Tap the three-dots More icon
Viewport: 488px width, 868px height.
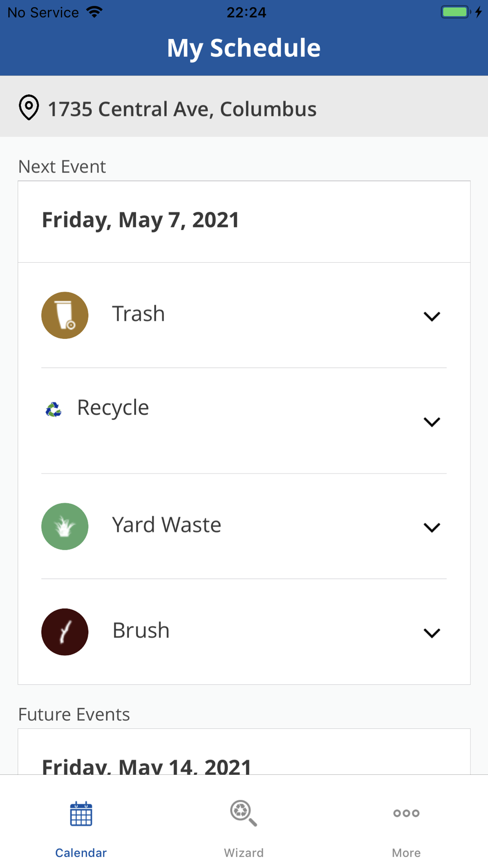click(406, 813)
